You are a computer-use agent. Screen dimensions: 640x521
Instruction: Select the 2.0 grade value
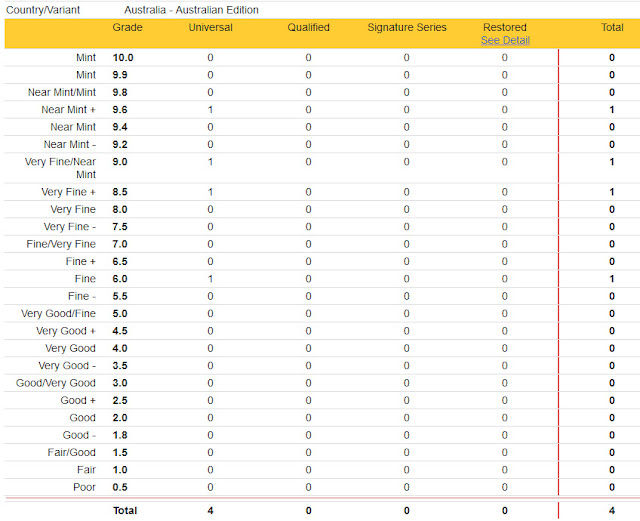tap(120, 418)
